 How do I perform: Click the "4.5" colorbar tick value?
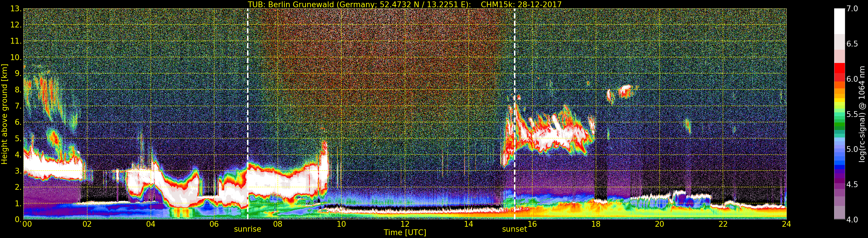tap(852, 185)
